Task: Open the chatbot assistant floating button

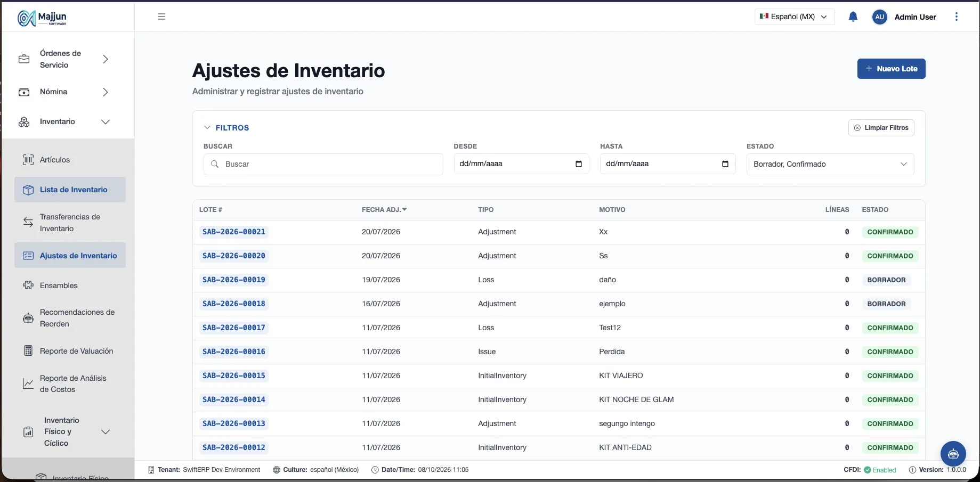Action: (953, 454)
